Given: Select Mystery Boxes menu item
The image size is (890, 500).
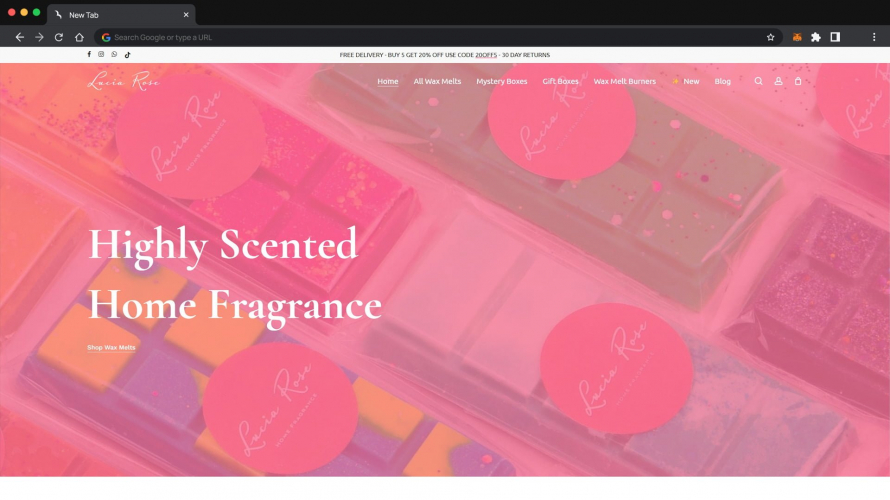Looking at the screenshot, I should (502, 81).
